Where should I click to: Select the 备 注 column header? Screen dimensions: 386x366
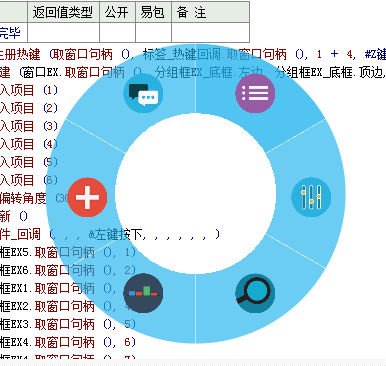(x=210, y=12)
